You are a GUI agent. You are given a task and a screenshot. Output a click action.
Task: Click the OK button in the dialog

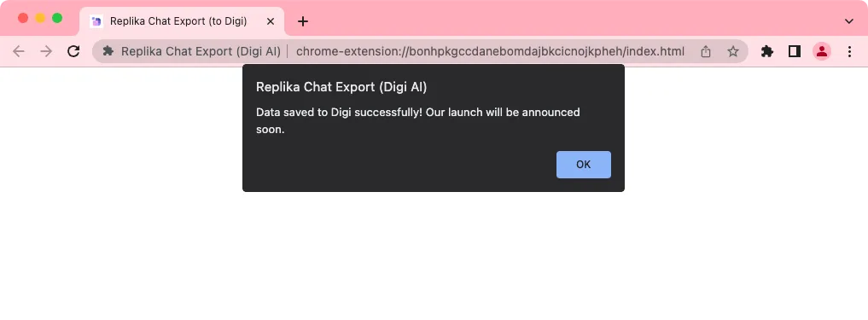point(584,165)
